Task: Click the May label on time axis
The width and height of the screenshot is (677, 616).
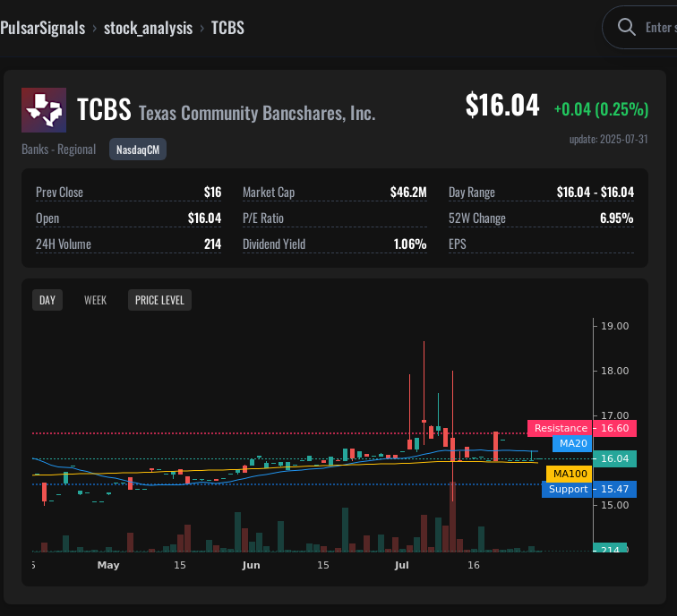Action: [x=108, y=565]
